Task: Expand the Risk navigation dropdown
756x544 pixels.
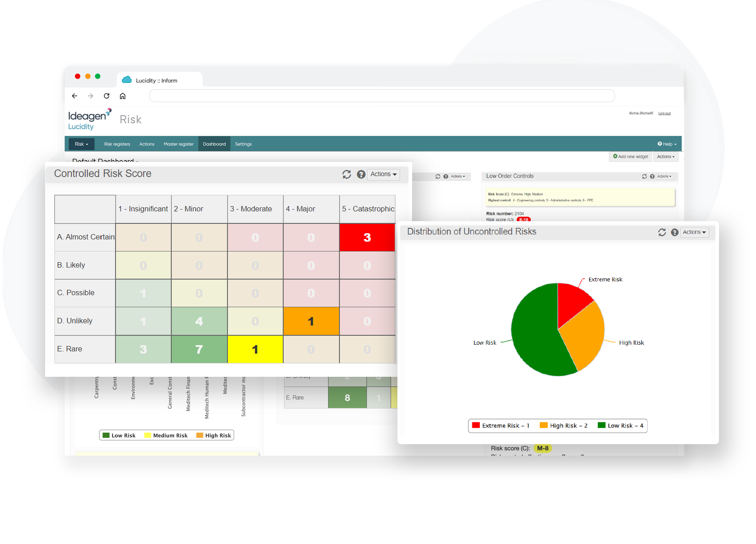Action: point(81,144)
